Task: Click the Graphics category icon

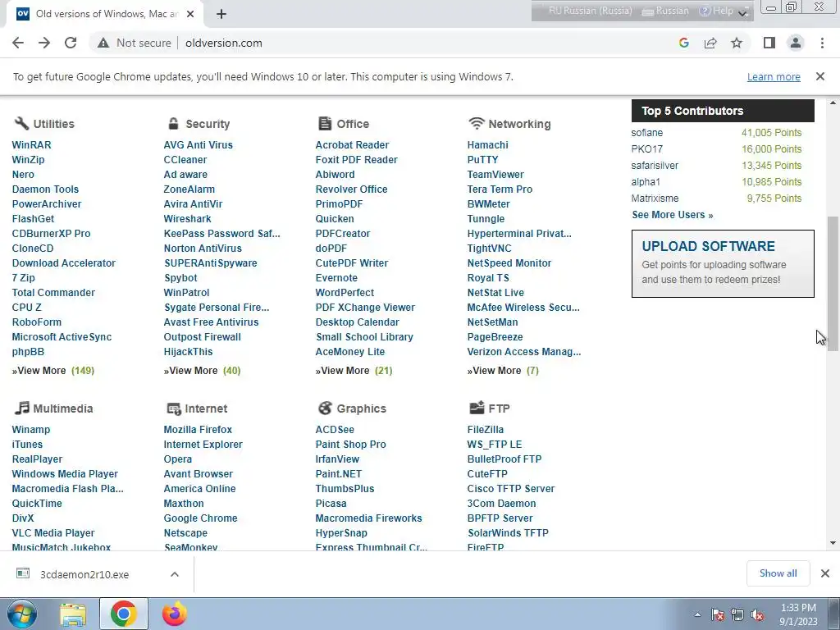Action: click(x=325, y=409)
